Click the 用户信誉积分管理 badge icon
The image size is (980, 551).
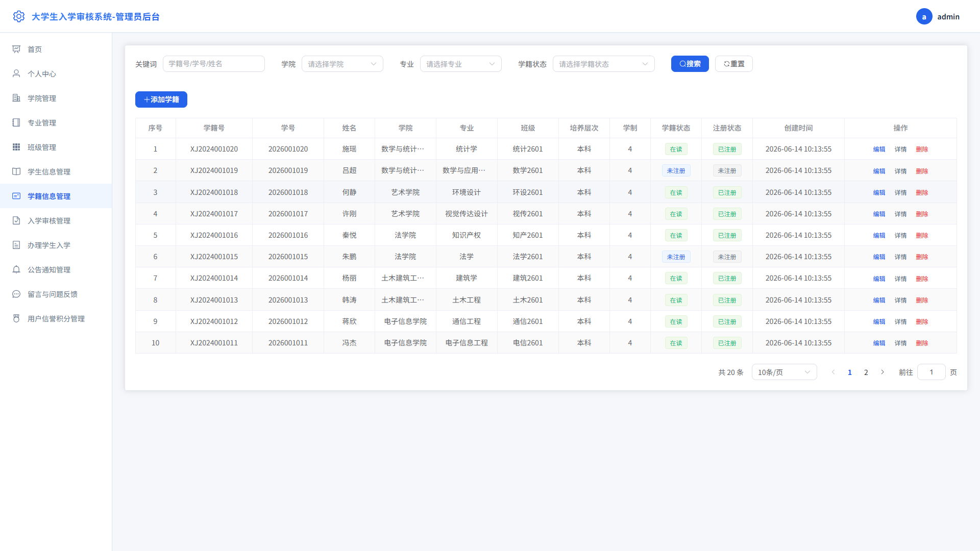[x=16, y=318]
